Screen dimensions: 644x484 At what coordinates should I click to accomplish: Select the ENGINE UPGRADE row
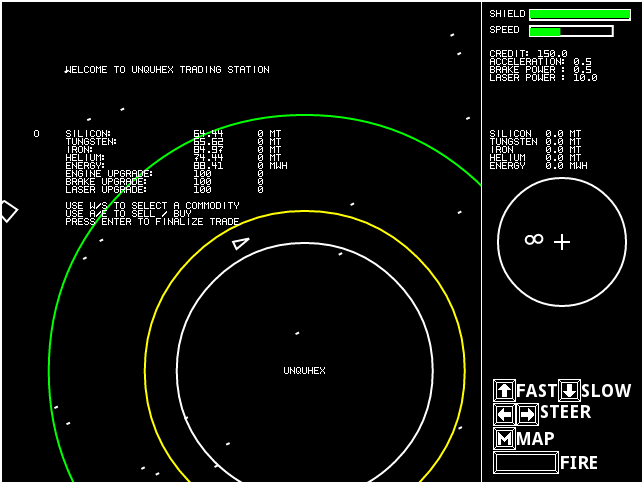tap(164, 173)
